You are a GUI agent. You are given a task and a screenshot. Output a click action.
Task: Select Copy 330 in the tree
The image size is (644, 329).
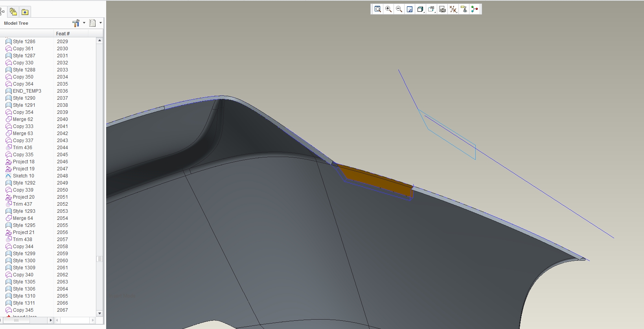23,63
